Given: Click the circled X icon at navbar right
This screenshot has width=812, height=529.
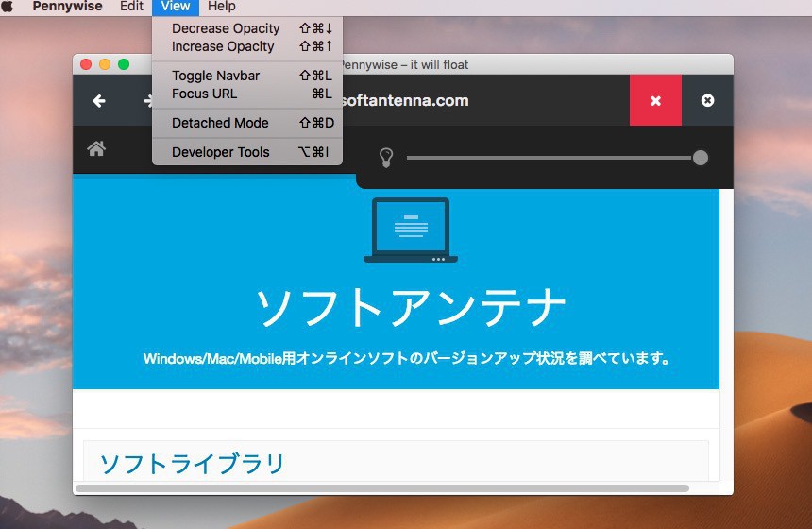Looking at the screenshot, I should [707, 100].
